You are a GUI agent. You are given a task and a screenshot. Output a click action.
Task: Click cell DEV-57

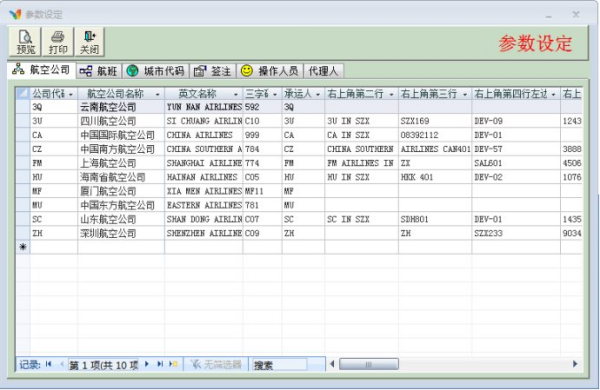pyautogui.click(x=516, y=149)
